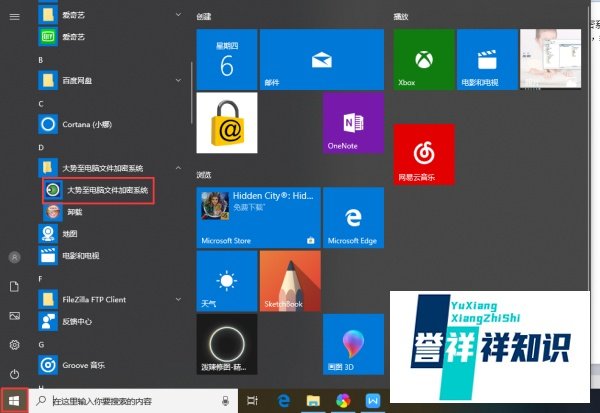
Task: Open the 反馈中心 app
Action: coord(109,321)
